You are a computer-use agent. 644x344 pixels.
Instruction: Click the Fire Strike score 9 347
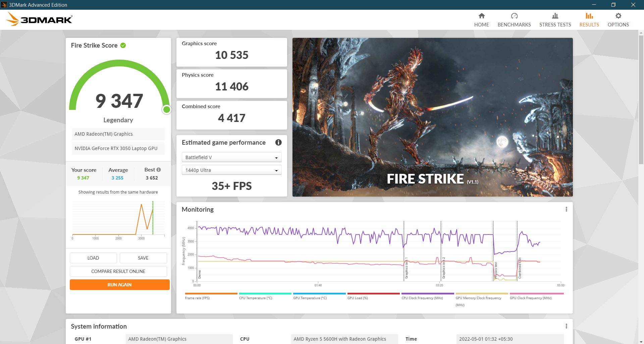click(x=119, y=101)
